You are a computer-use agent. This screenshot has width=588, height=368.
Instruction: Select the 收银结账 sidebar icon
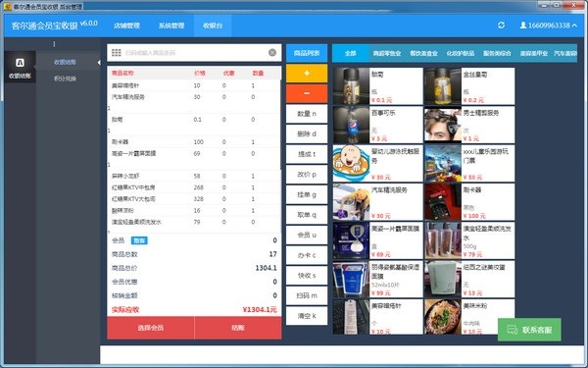tap(20, 67)
